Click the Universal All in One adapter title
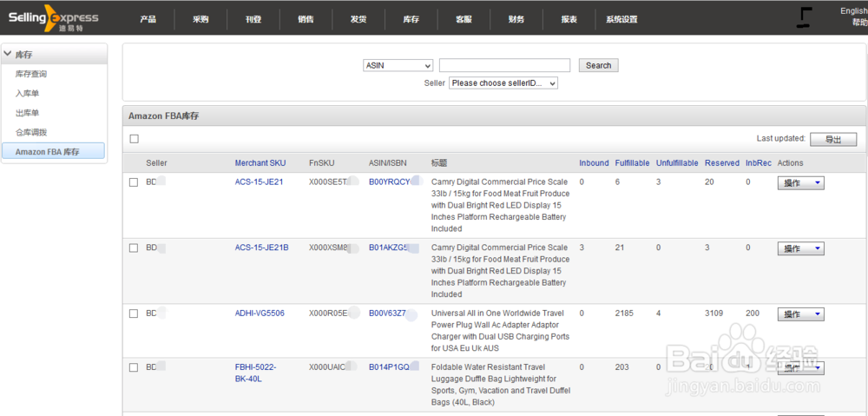The width and height of the screenshot is (868, 416). [x=501, y=331]
